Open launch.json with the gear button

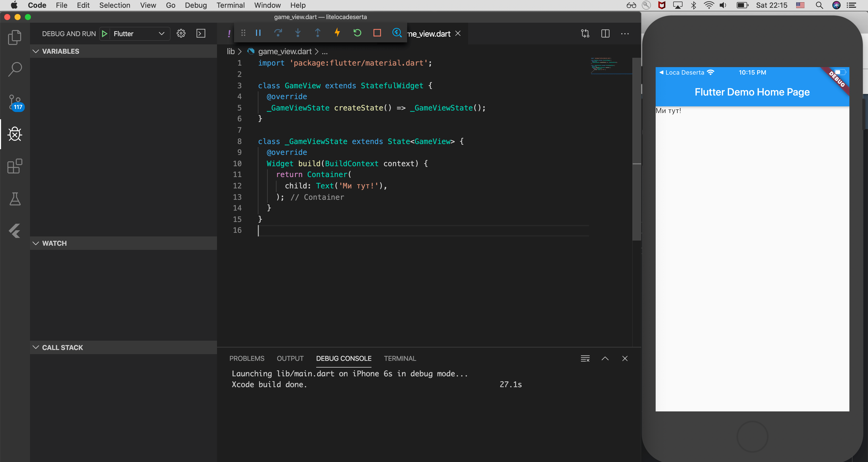pyautogui.click(x=181, y=34)
